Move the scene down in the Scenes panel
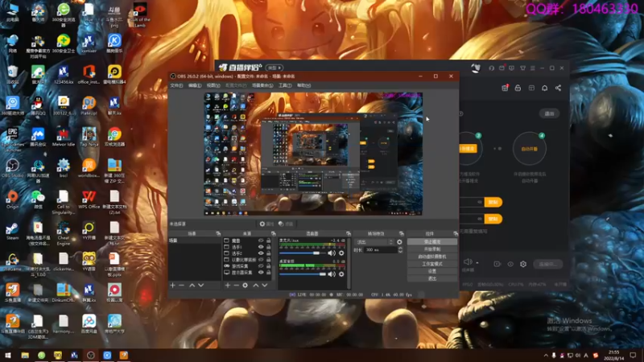 [x=200, y=285]
